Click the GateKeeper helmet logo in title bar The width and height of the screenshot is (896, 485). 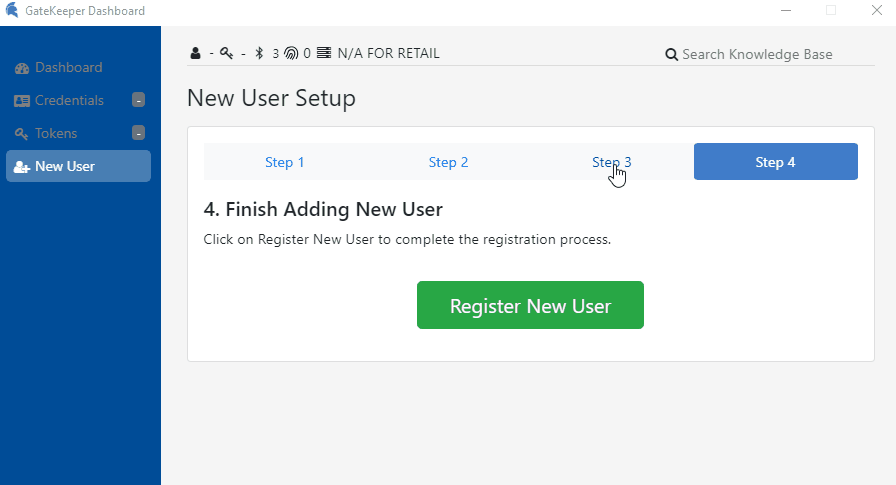(x=11, y=11)
